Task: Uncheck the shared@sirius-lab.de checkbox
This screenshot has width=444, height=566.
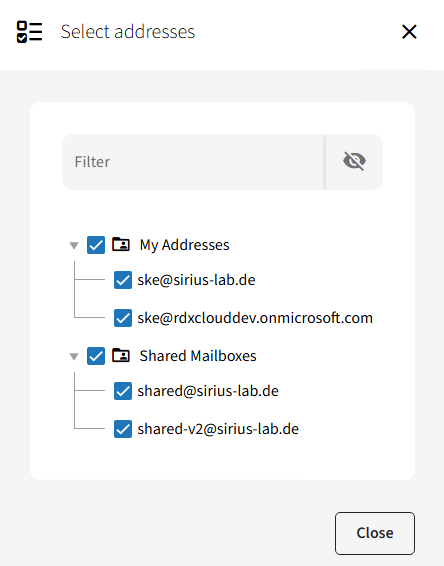Action: point(123,391)
